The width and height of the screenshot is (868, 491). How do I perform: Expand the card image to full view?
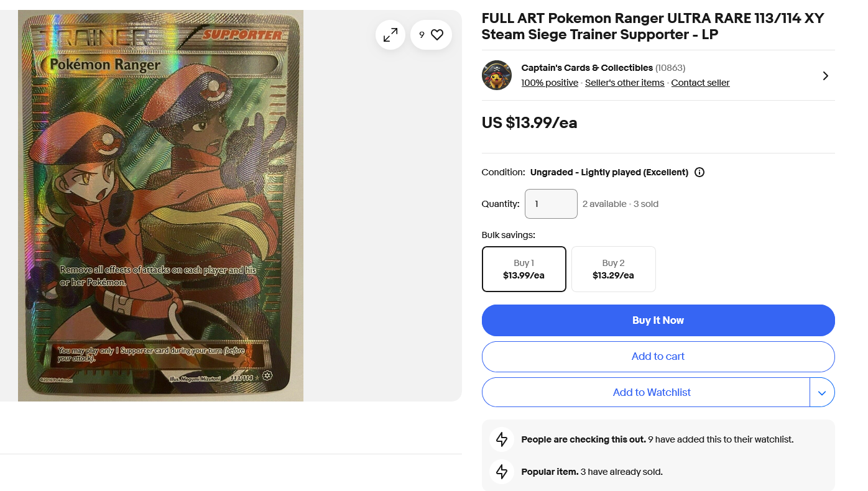tap(390, 35)
